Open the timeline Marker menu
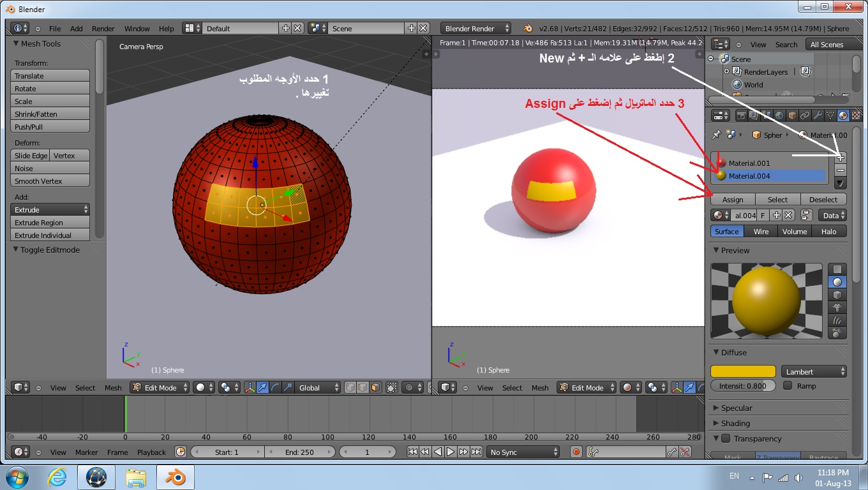Viewport: 868px width, 490px height. (x=87, y=452)
